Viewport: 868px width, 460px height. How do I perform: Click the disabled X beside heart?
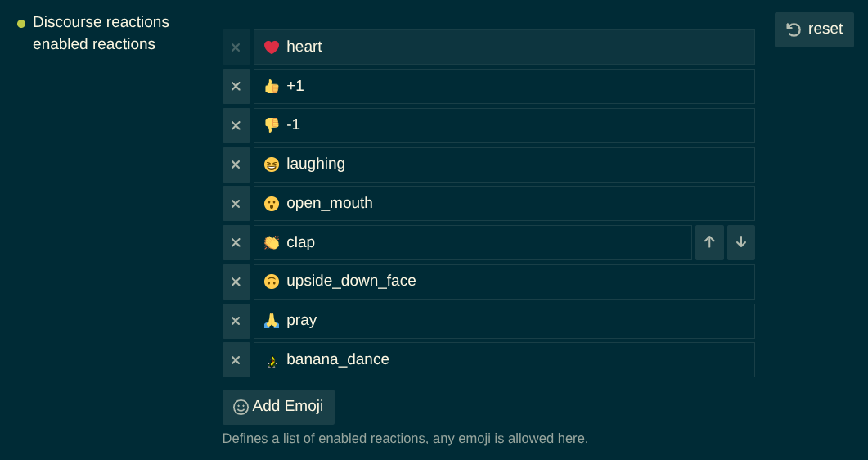pyautogui.click(x=236, y=47)
